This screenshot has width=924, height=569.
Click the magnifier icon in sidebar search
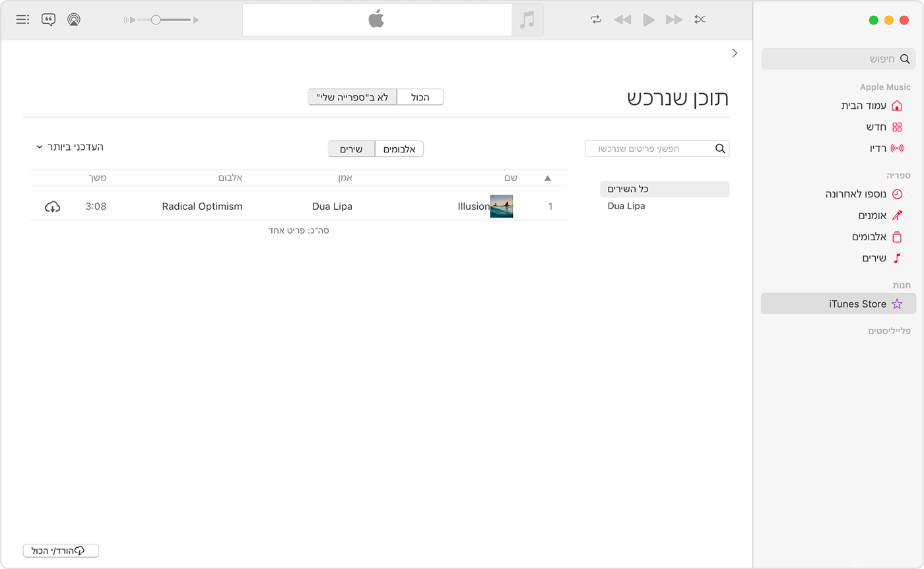click(x=904, y=59)
